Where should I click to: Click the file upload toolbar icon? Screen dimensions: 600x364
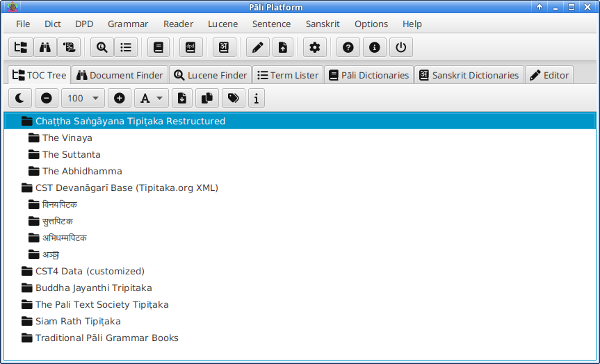[283, 47]
